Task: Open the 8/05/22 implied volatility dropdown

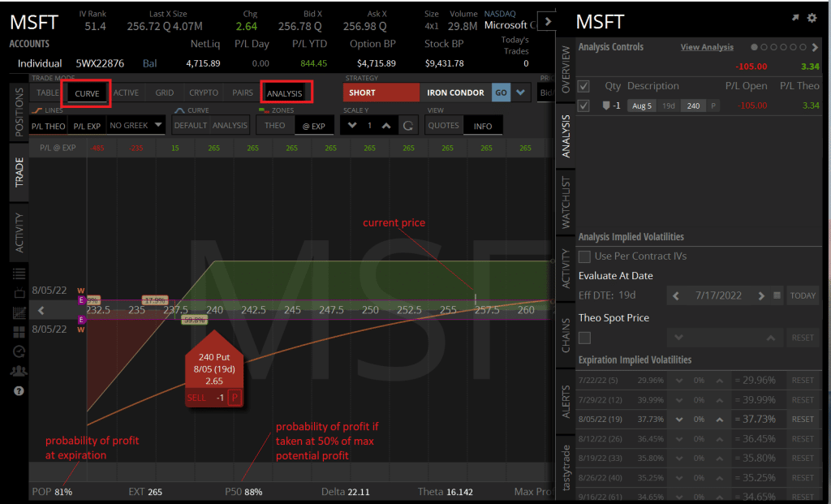Action: [679, 419]
